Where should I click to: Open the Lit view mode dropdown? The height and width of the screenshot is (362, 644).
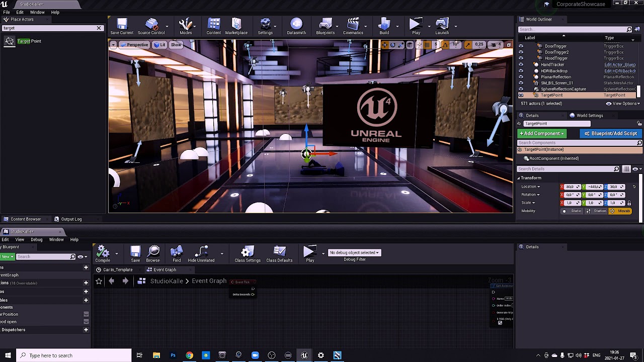coord(159,45)
